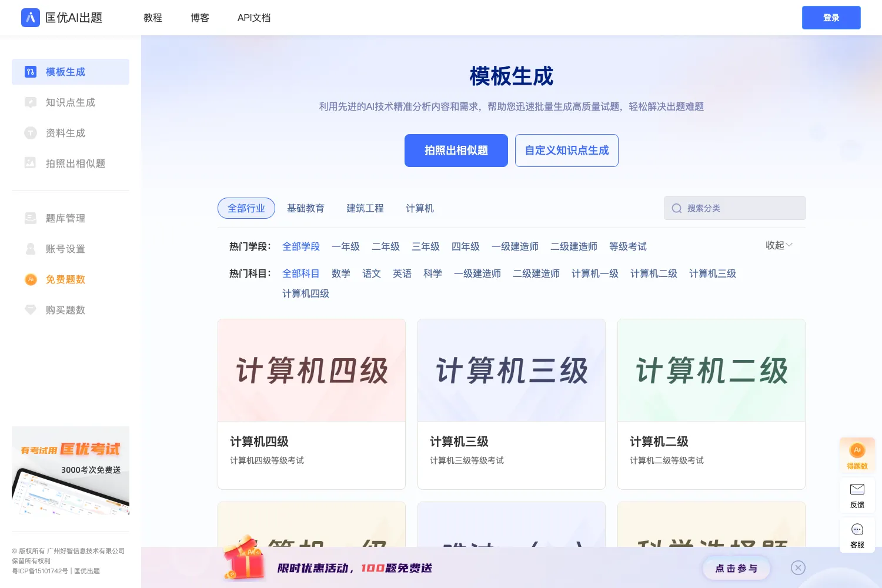Focus the 搜索分类 search field
The height and width of the screenshot is (588, 882).
point(735,208)
